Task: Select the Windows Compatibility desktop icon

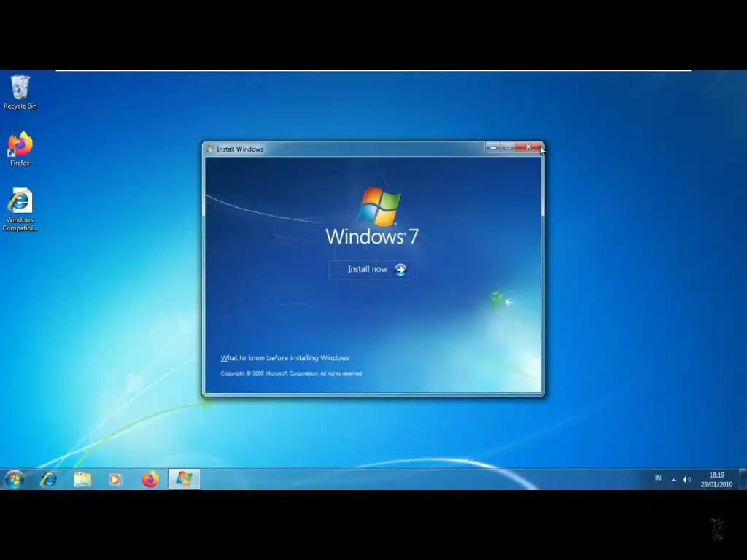Action: (x=20, y=210)
